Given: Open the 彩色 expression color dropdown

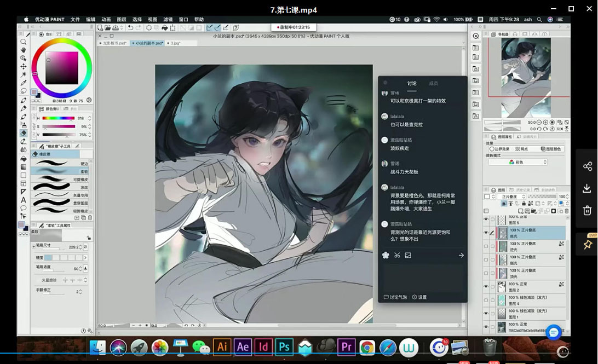Looking at the screenshot, I should pos(518,162).
